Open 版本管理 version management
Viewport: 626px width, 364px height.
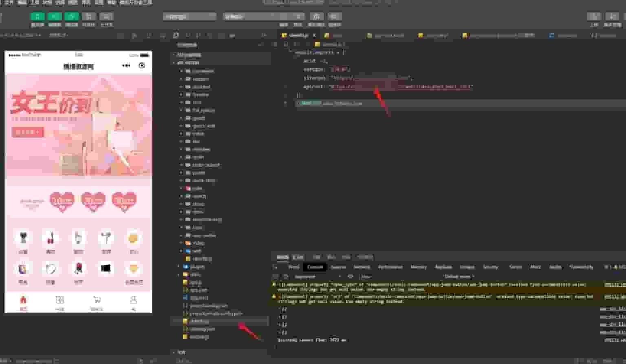pyautogui.click(x=612, y=16)
